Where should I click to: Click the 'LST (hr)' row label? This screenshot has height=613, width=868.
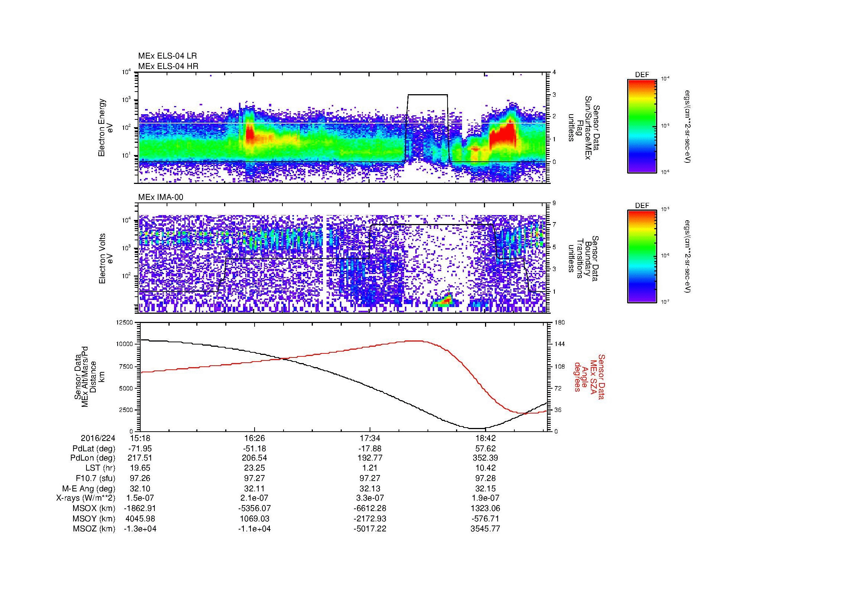pyautogui.click(x=100, y=468)
